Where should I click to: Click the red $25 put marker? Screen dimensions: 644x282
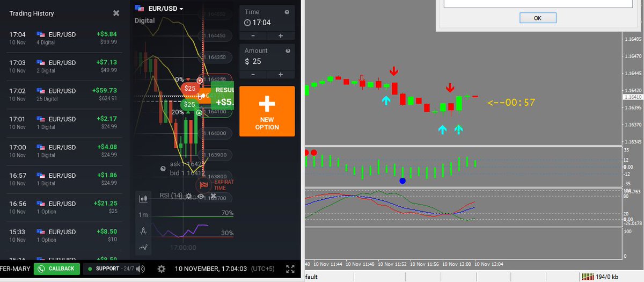click(x=189, y=88)
